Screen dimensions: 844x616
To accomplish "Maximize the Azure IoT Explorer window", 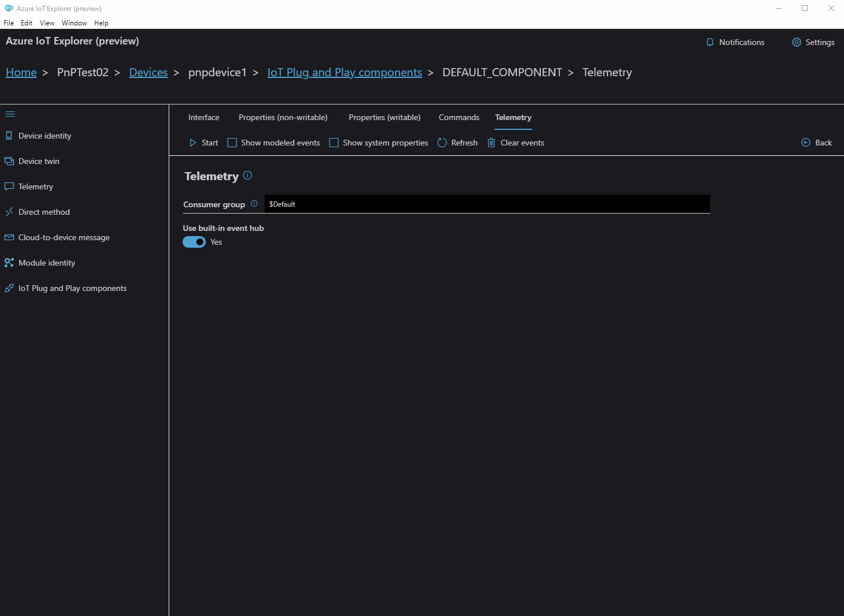I will pyautogui.click(x=805, y=8).
